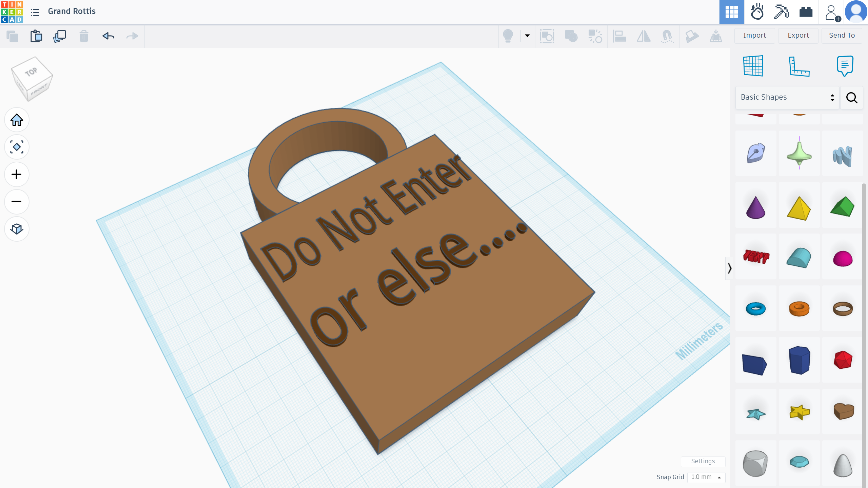The height and width of the screenshot is (488, 868).
Task: Select the red Text shape
Action: 756,257
